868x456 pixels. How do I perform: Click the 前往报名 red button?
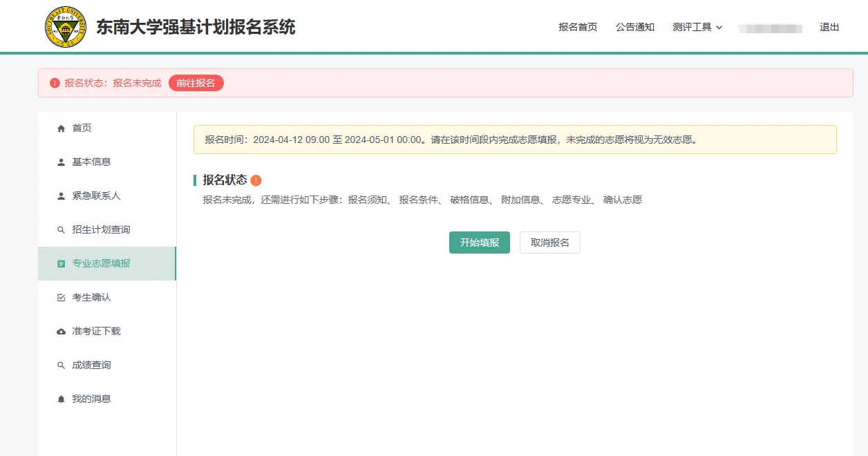(196, 82)
